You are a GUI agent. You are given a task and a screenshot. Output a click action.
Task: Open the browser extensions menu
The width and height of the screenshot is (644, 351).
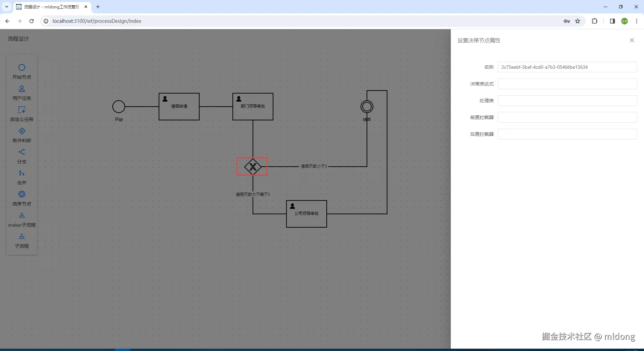pos(594,21)
